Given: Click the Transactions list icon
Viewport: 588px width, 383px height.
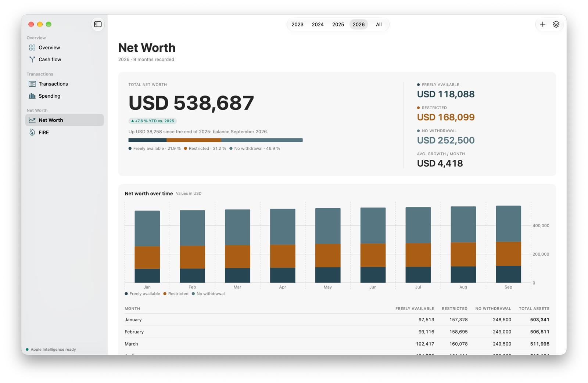Looking at the screenshot, I should tap(32, 84).
